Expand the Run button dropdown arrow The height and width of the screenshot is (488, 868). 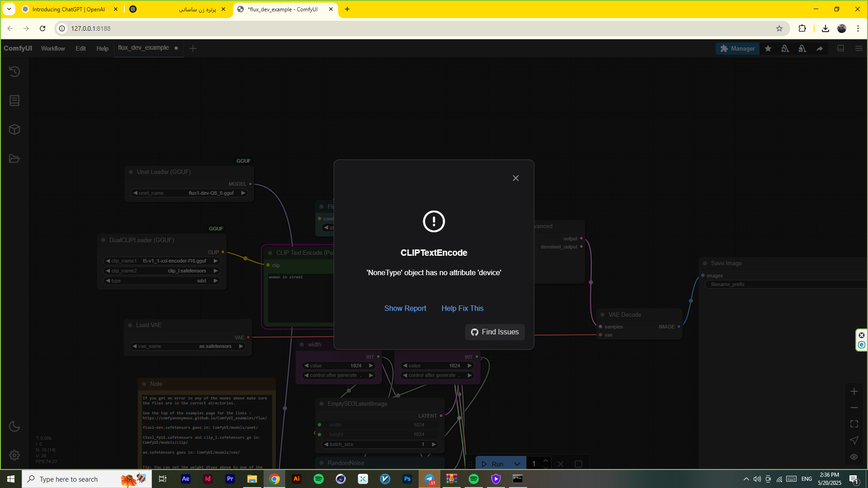coord(517,464)
